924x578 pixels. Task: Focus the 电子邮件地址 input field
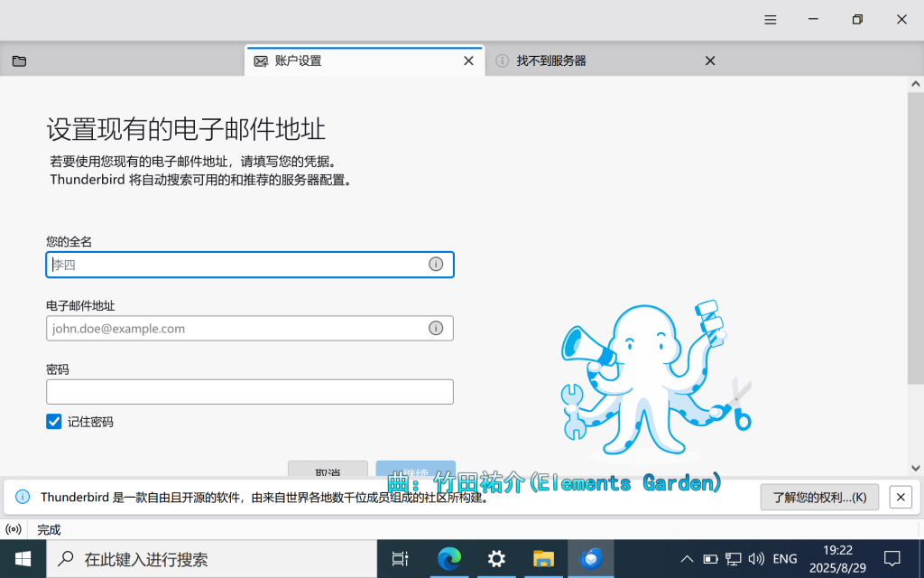(250, 329)
